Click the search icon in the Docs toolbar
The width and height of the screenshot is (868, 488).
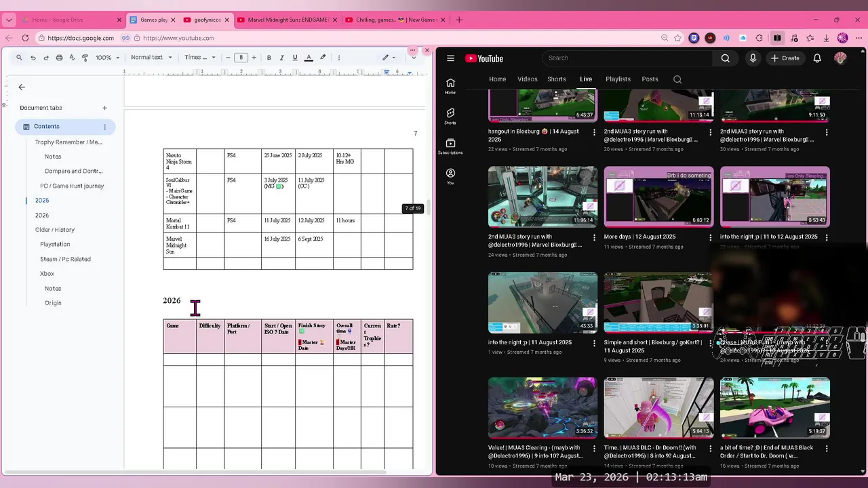pos(19,58)
